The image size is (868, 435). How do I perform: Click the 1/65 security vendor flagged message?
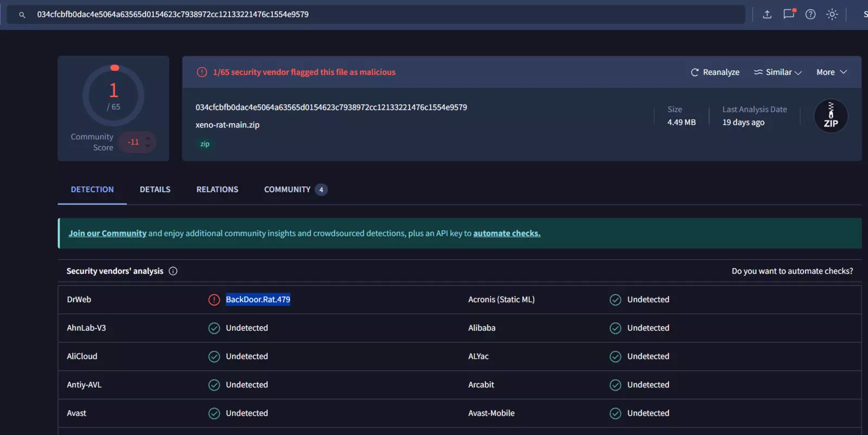(304, 72)
